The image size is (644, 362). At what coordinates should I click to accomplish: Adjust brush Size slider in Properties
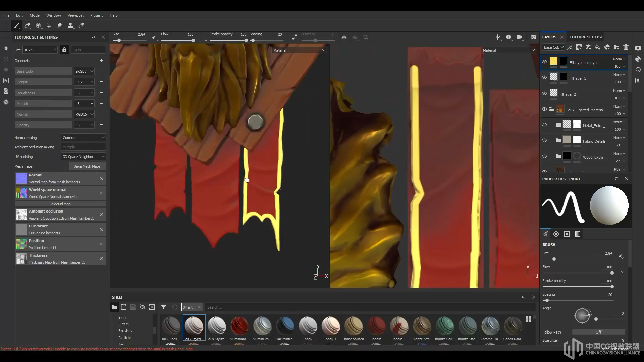[578, 259]
